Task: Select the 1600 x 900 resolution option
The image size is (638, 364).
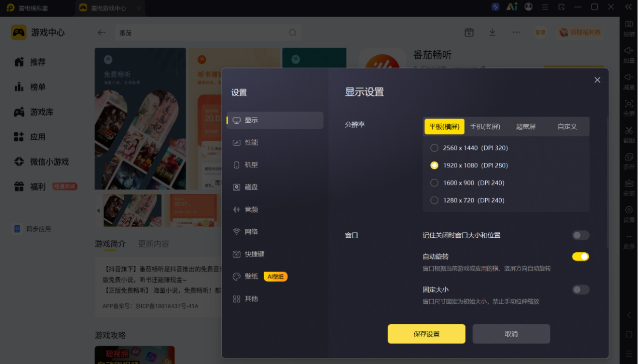Action: point(468,183)
